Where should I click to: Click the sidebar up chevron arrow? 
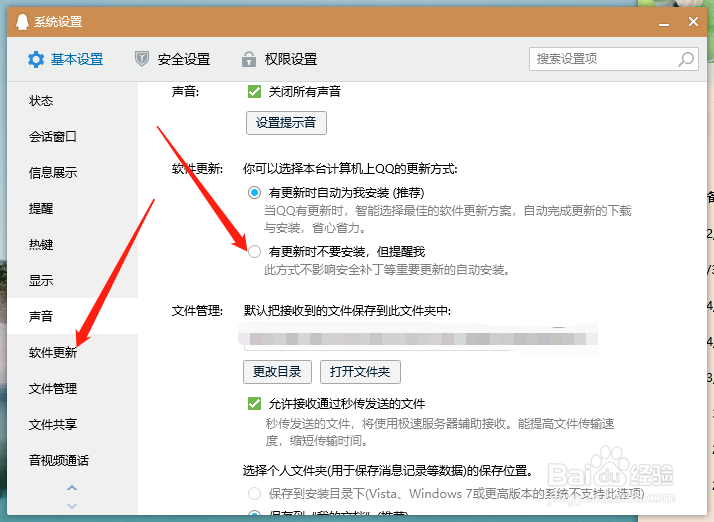[x=72, y=488]
